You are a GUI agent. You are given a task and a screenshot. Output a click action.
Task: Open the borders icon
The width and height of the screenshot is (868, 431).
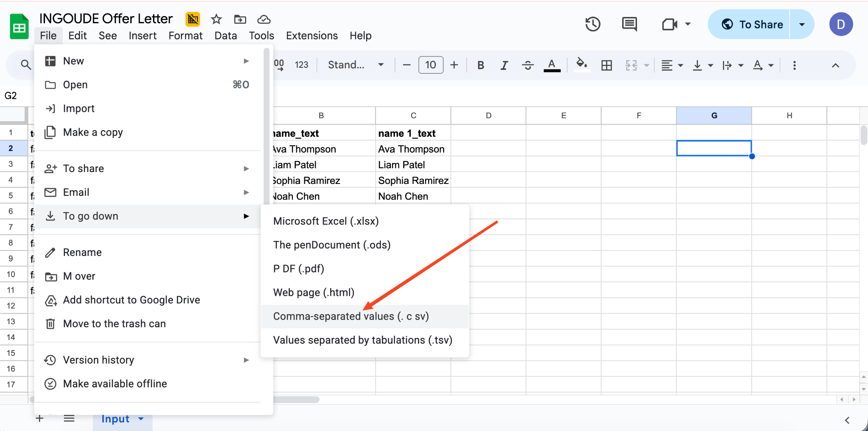(606, 65)
